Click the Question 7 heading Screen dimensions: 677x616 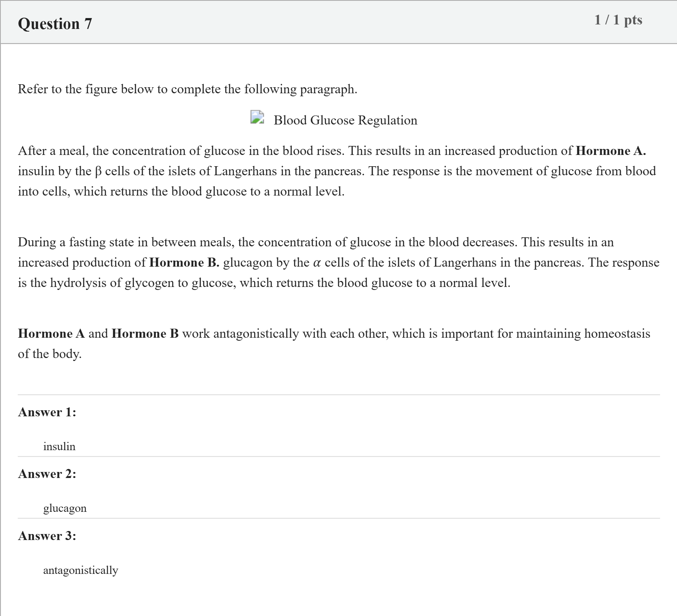coord(55,24)
